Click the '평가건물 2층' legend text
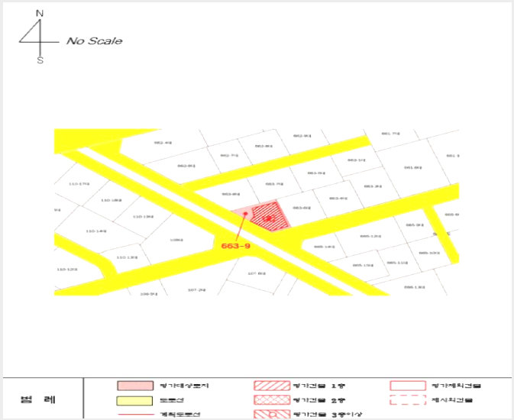514x420 pixels. [319, 400]
